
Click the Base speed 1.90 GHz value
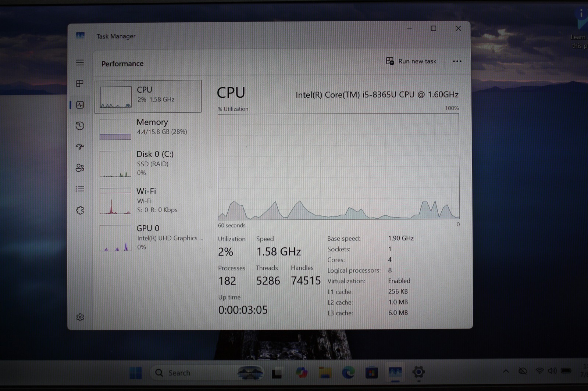[400, 238]
